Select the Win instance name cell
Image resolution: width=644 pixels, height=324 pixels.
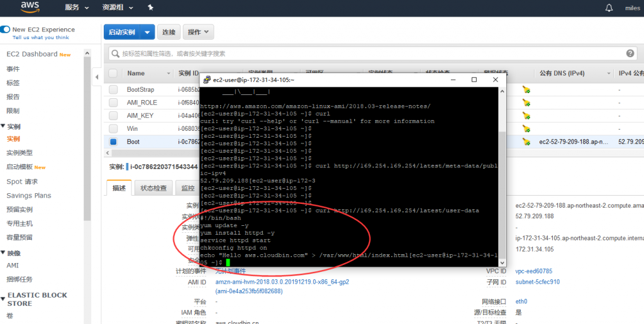[132, 128]
